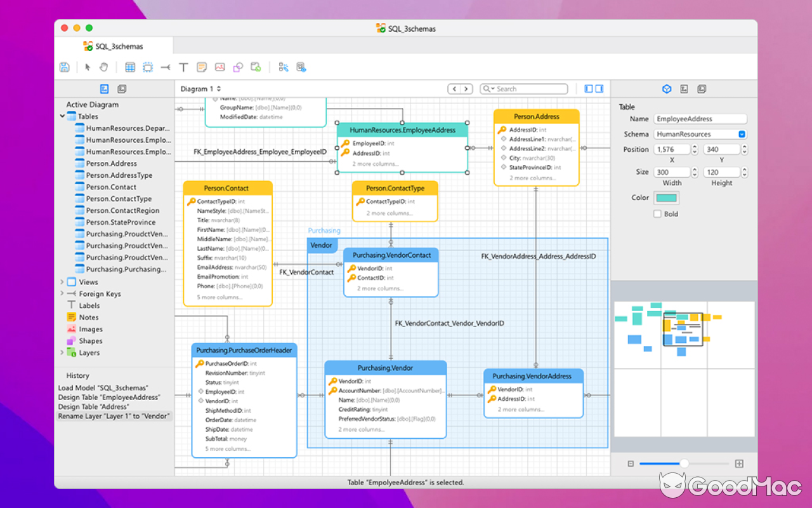Expand the Layers section
Screen dimensions: 812x508
pyautogui.click(x=62, y=352)
